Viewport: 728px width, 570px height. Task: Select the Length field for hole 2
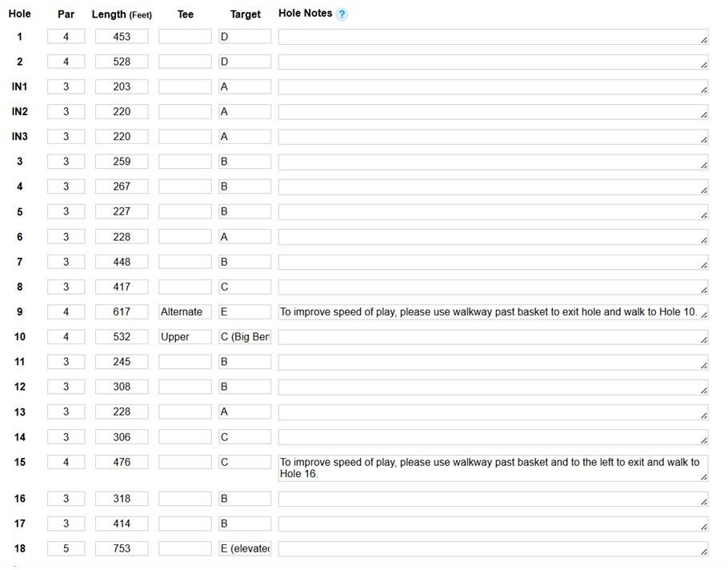point(122,62)
